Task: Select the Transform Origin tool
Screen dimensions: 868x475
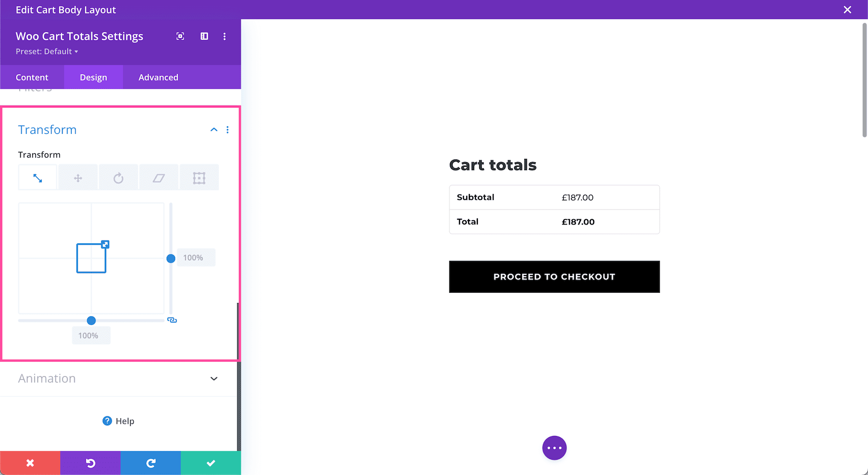Action: (x=199, y=177)
